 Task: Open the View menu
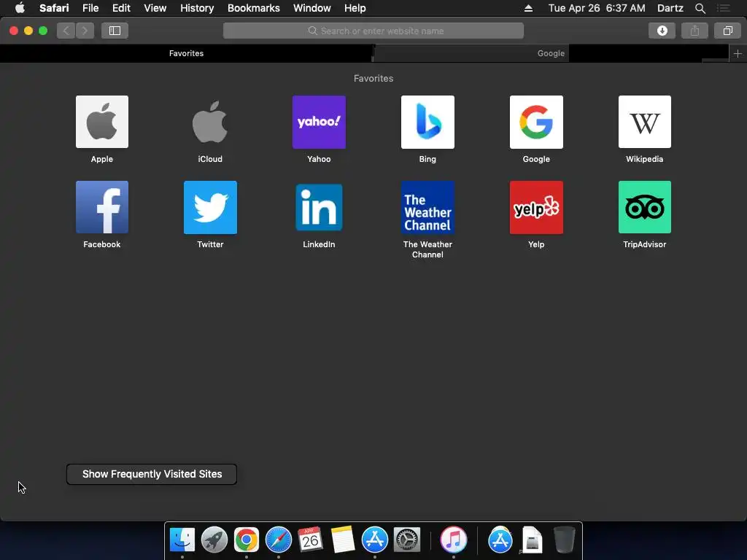155,8
